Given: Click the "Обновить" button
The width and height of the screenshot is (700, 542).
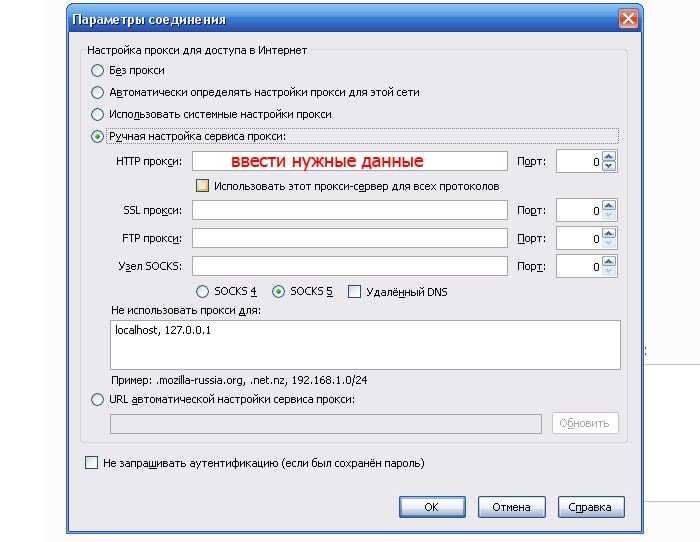Looking at the screenshot, I should (585, 423).
